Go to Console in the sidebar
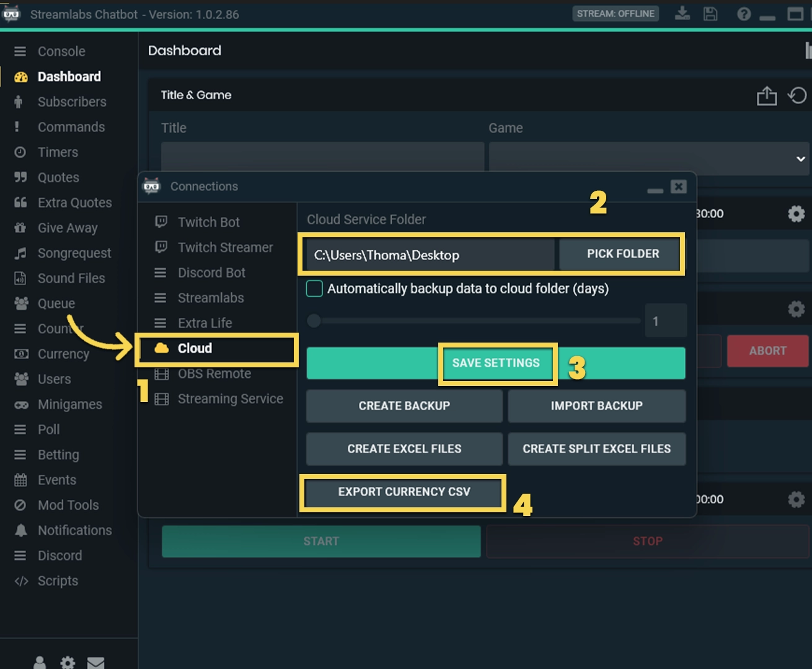The width and height of the screenshot is (812, 669). click(61, 51)
